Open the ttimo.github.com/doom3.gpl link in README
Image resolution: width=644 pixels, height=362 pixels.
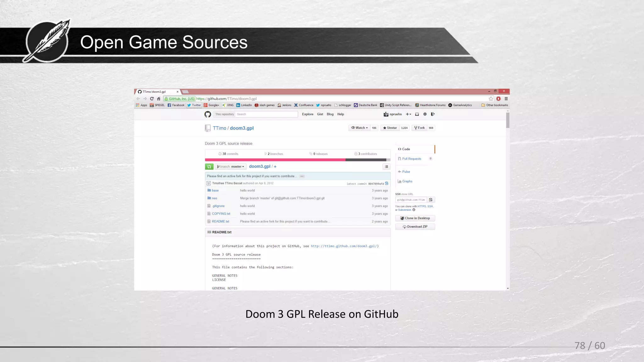tap(344, 246)
